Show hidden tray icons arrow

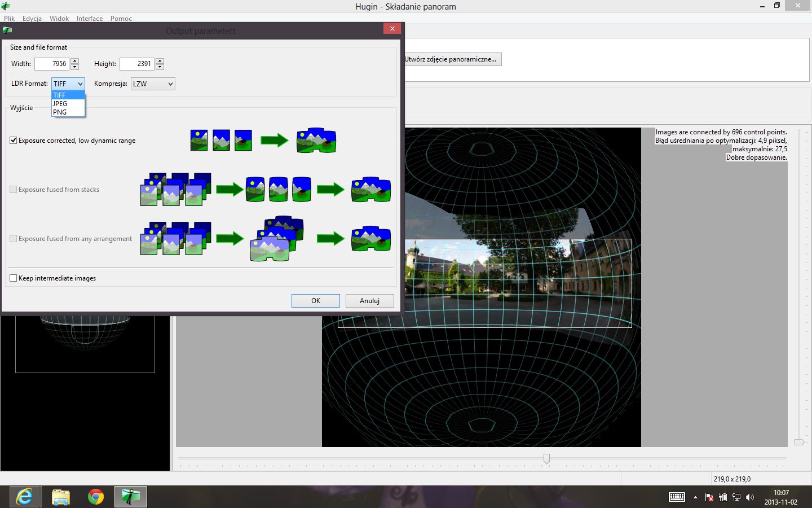[x=695, y=497]
